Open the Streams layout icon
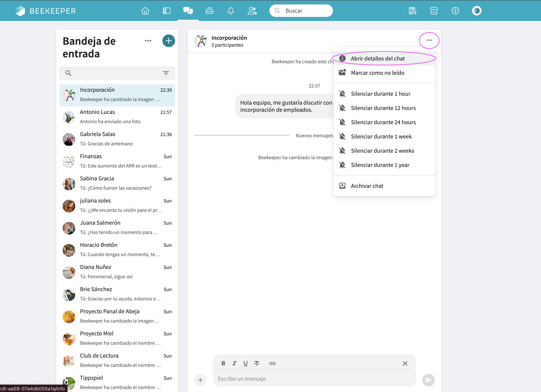Image resolution: width=541 pixels, height=392 pixels. coord(167,11)
